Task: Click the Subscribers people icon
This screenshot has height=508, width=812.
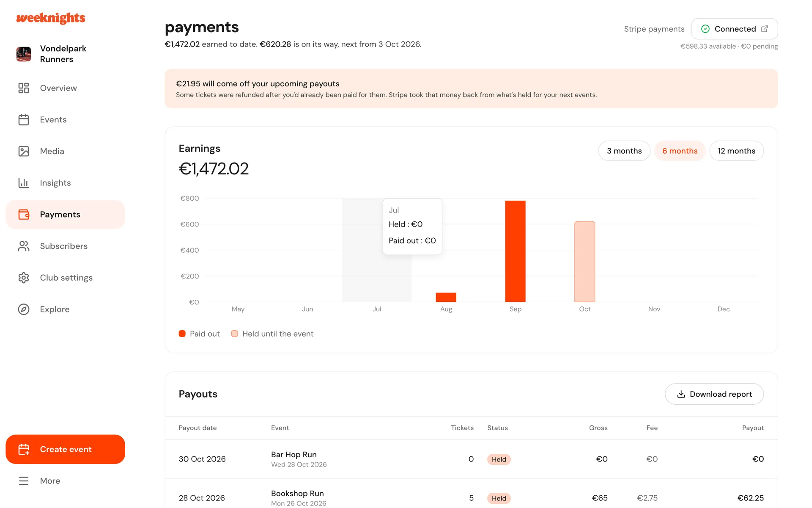Action: point(24,246)
